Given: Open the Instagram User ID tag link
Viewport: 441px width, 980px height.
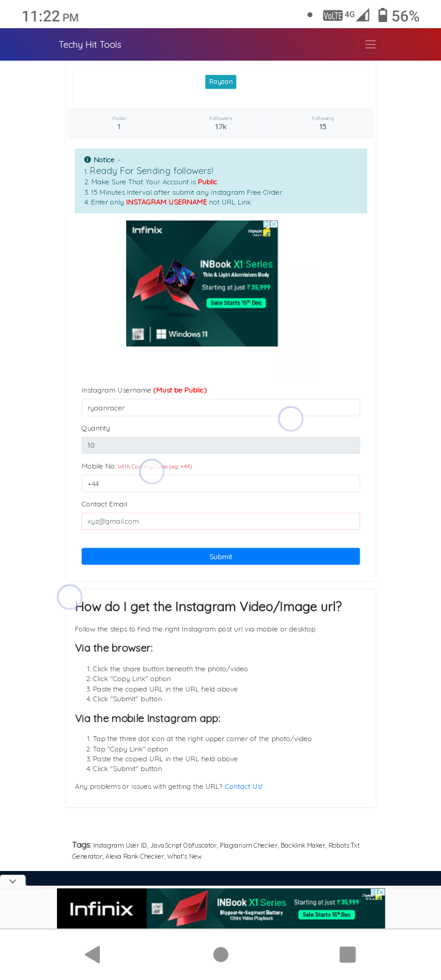Looking at the screenshot, I should (x=120, y=845).
